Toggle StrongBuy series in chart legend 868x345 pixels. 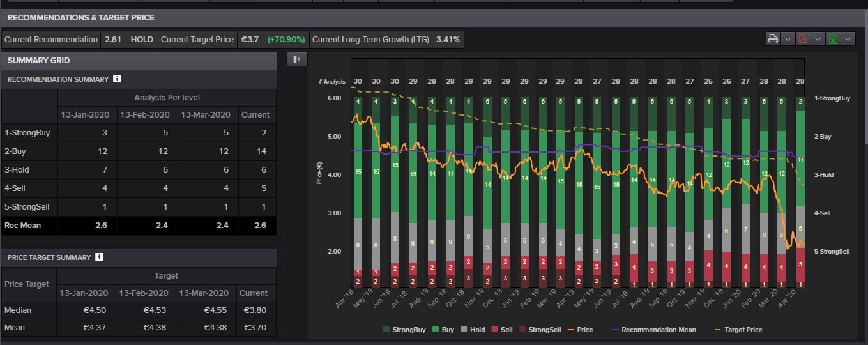[404, 330]
